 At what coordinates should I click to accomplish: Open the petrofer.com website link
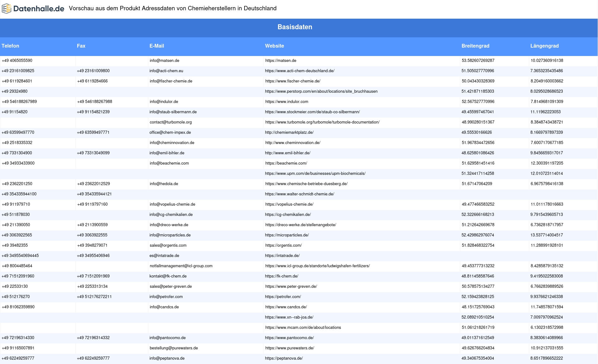[x=283, y=297]
